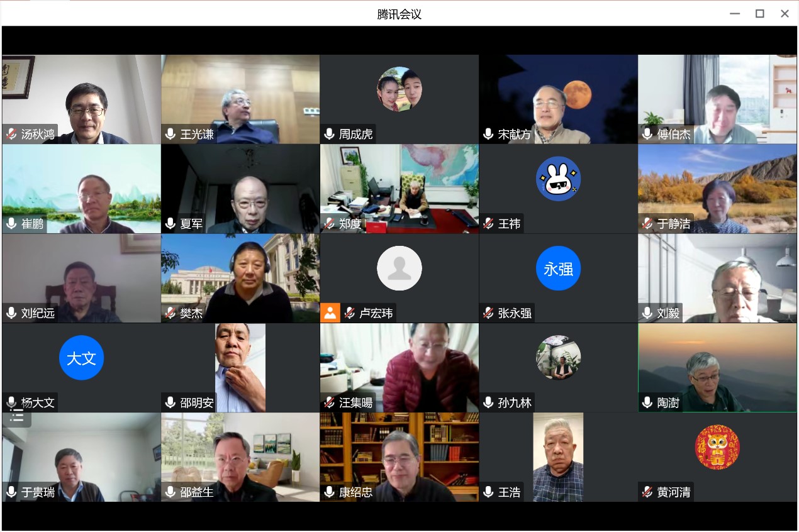Click the microphone icon next to 康绍忠
This screenshot has width=799, height=532.
coord(329,492)
